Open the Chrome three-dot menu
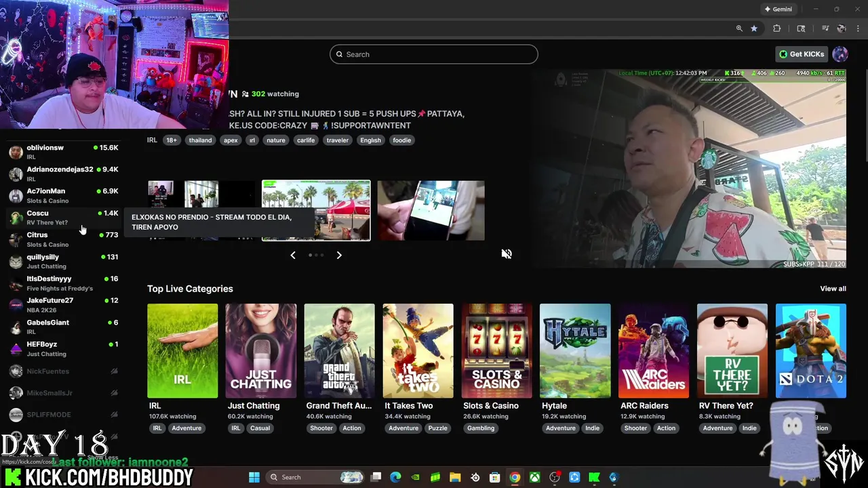Screen dimensions: 868x488 [x=859, y=28]
